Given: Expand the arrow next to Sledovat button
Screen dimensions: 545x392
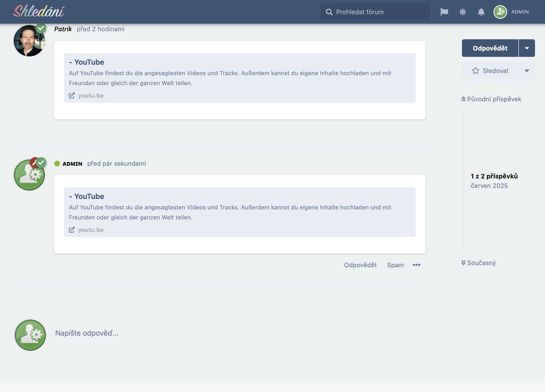Looking at the screenshot, I should (x=527, y=71).
